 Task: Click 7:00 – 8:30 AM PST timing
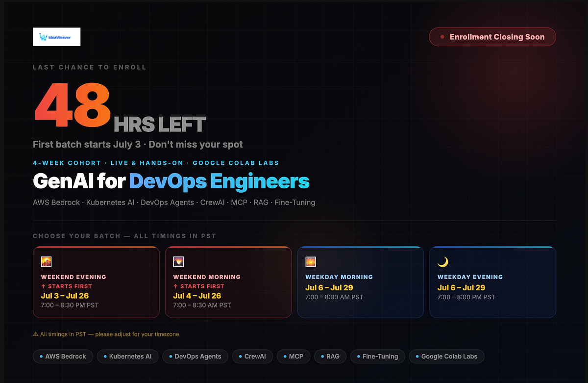tap(202, 305)
